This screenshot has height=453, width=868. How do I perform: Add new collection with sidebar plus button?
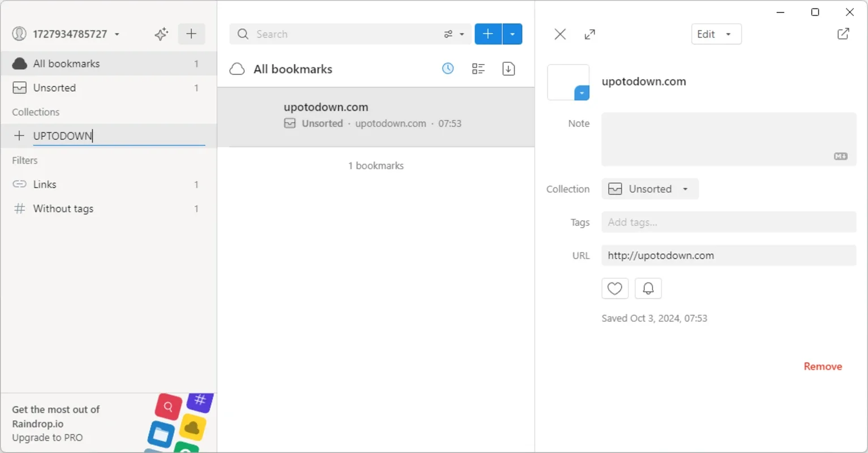(191, 34)
